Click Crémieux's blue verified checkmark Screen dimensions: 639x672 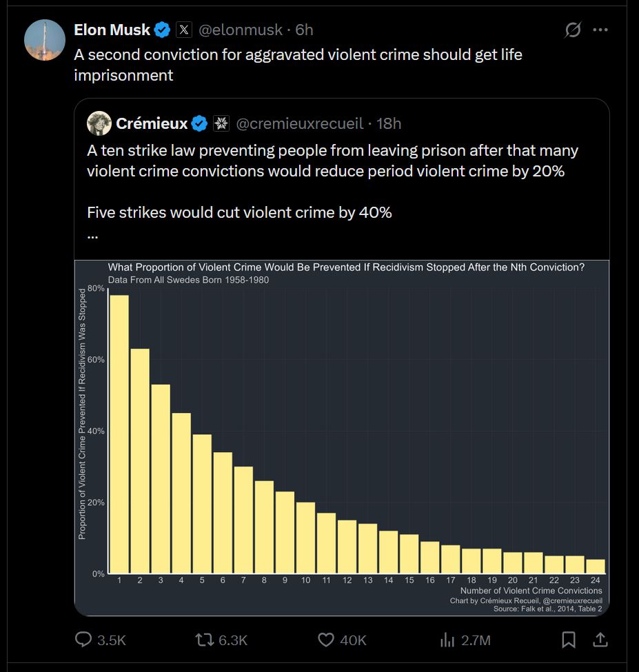[x=199, y=123]
